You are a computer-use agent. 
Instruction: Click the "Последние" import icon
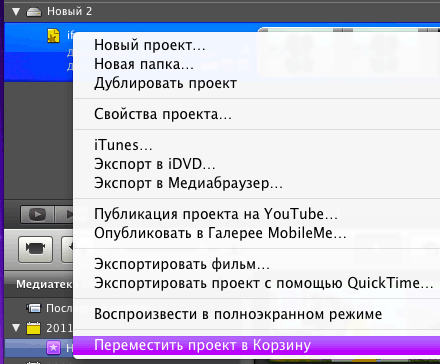[34, 308]
